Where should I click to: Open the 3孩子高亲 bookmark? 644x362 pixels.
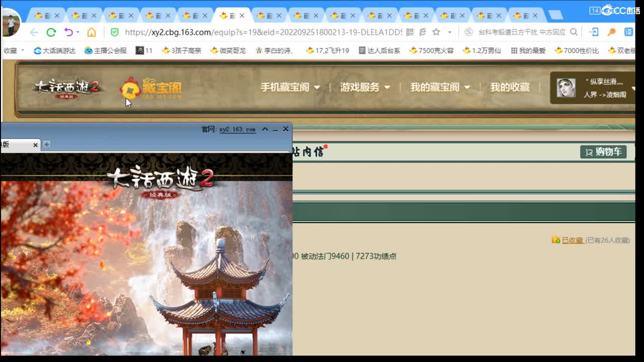pyautogui.click(x=182, y=50)
